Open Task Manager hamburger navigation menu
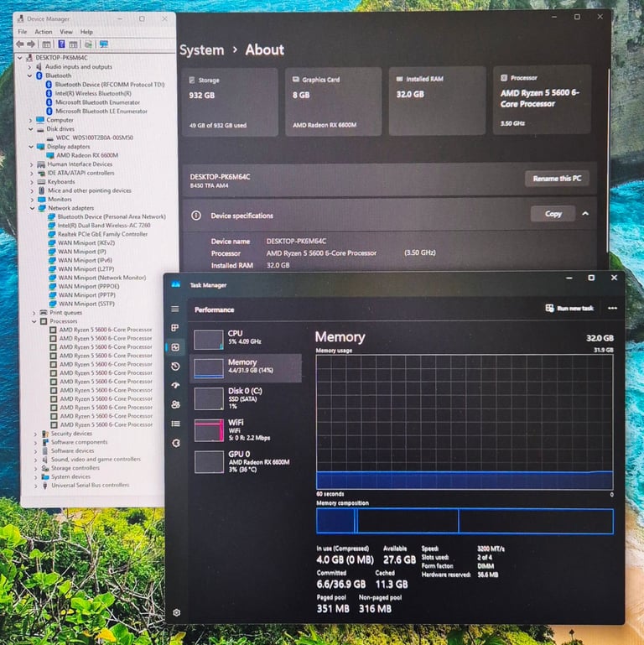This screenshot has height=645, width=644. click(x=175, y=309)
